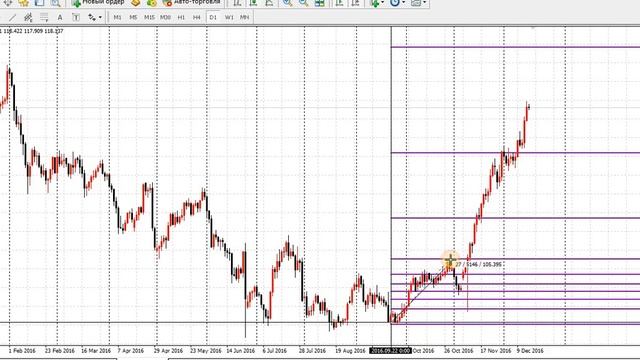
Task: Select the text label T tool
Action: pos(76,17)
